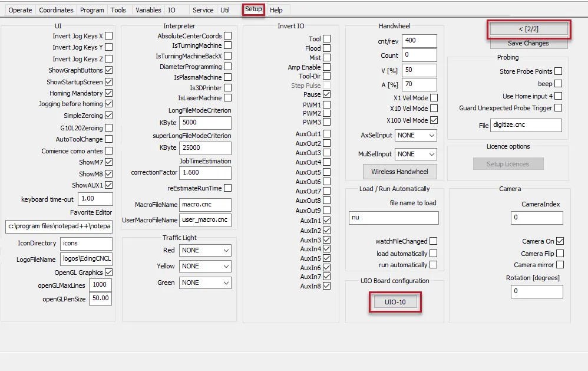
Task: Disable SimpleZeroing checkbox
Action: tap(109, 116)
